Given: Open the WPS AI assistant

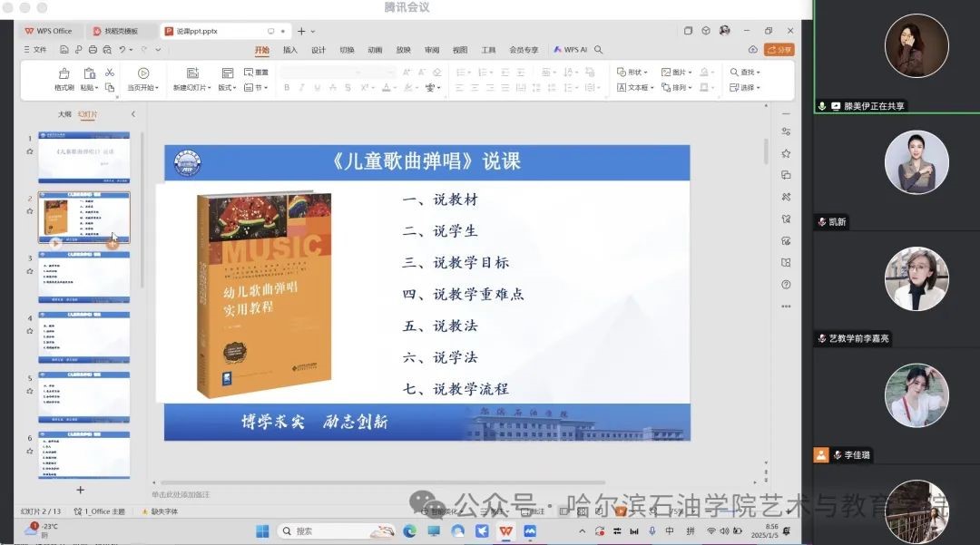Looking at the screenshot, I should pos(571,50).
